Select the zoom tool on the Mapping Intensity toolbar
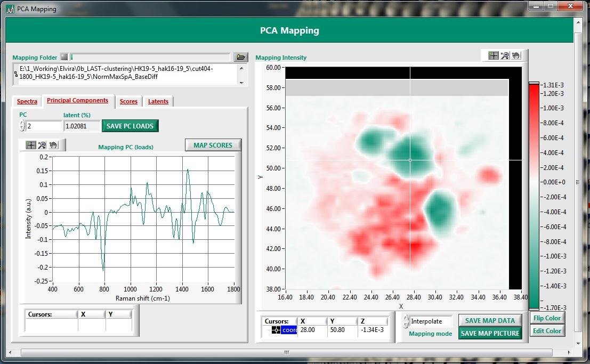Viewport: 590px width, 364px height. tap(504, 55)
